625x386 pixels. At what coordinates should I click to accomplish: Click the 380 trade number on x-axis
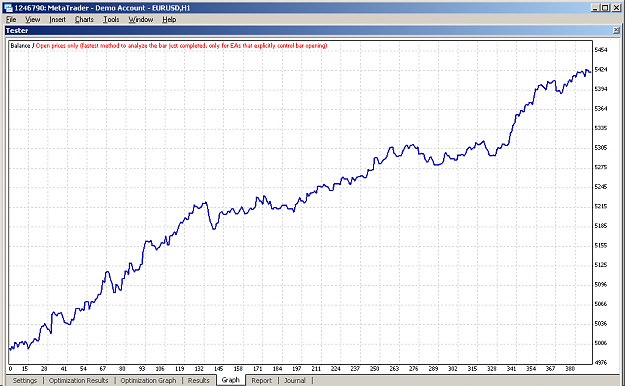pos(570,369)
